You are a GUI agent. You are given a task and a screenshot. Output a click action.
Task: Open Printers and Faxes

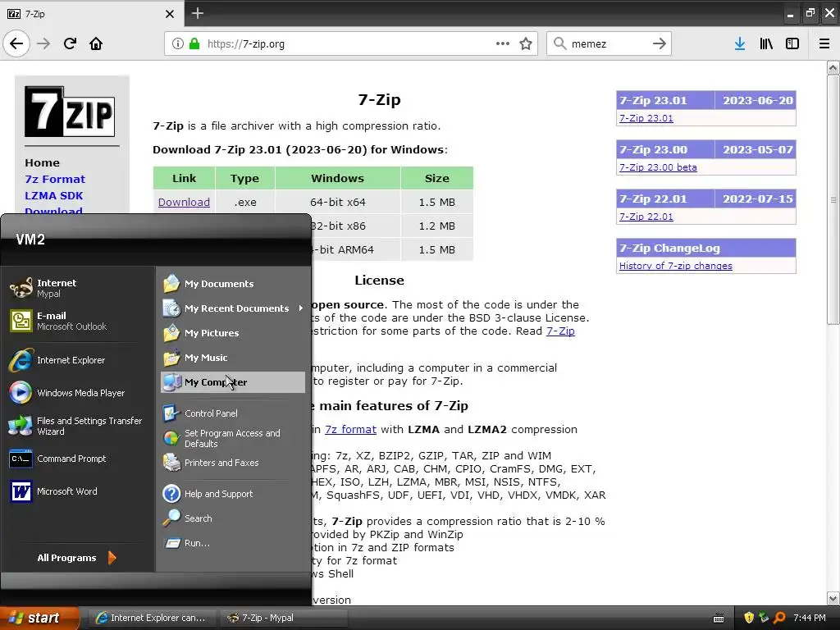click(x=232, y=463)
